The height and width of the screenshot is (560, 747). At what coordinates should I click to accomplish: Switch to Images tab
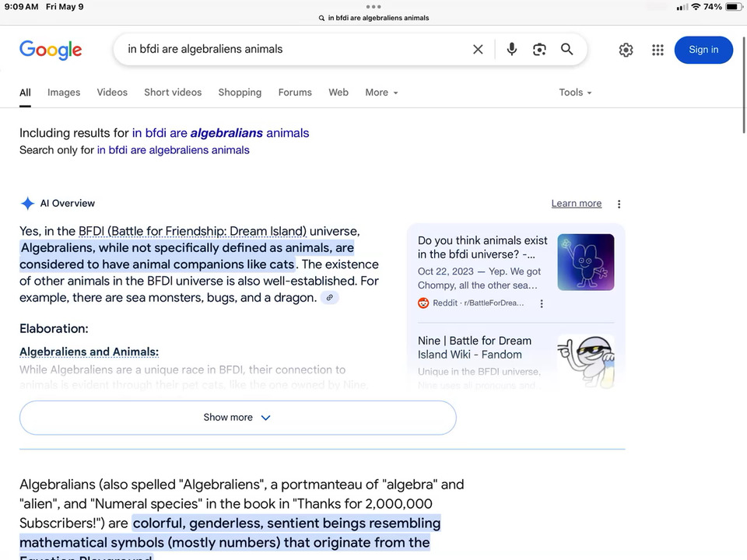point(64,93)
